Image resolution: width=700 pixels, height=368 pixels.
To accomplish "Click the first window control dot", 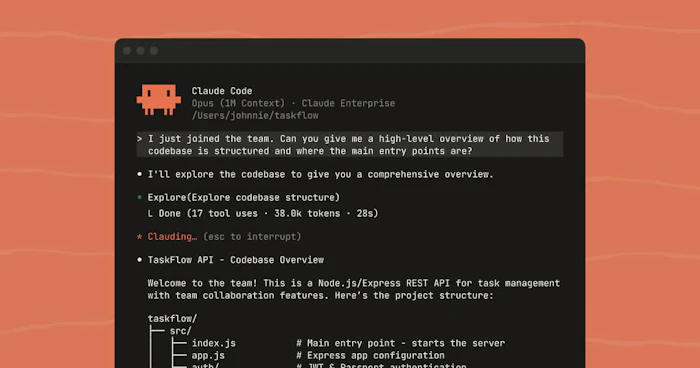I will coord(127,51).
